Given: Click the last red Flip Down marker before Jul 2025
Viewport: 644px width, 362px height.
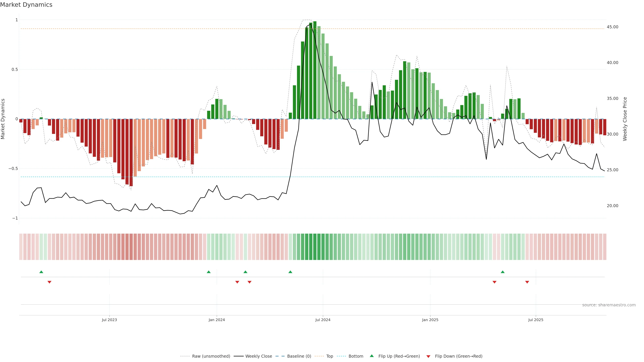Looking at the screenshot, I should [527, 282].
